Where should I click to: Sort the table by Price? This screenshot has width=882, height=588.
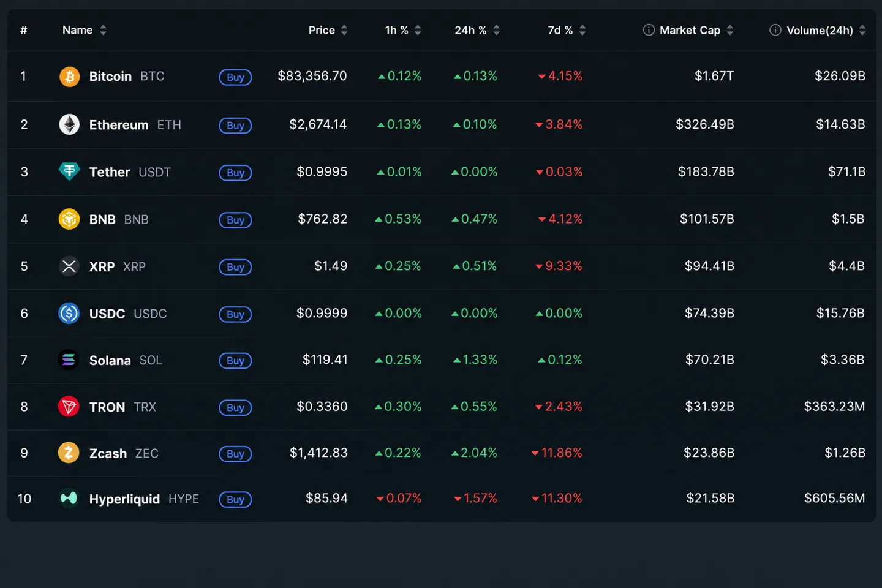328,30
